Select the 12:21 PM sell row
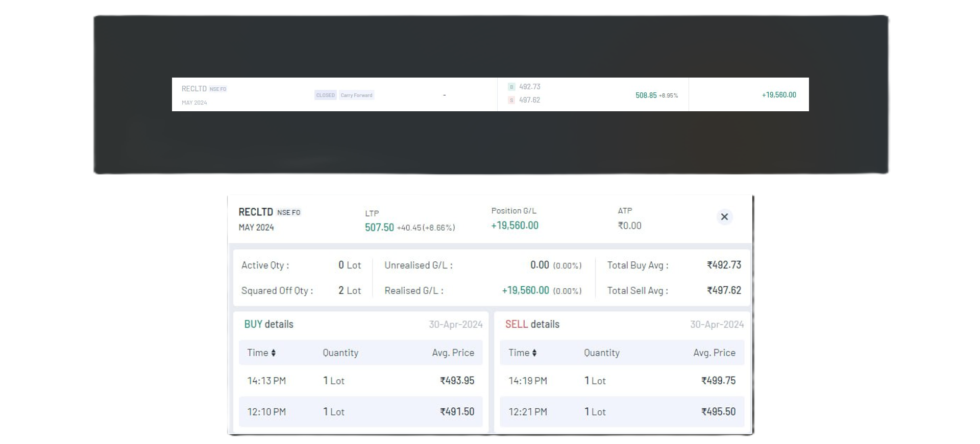Image resolution: width=980 pixels, height=444 pixels. tap(622, 412)
